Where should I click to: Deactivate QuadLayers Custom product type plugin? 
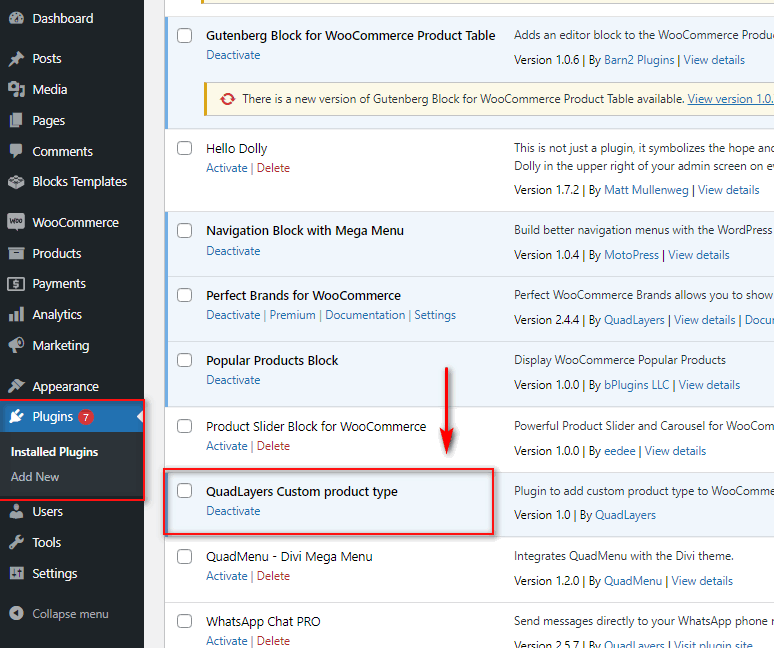(x=233, y=511)
